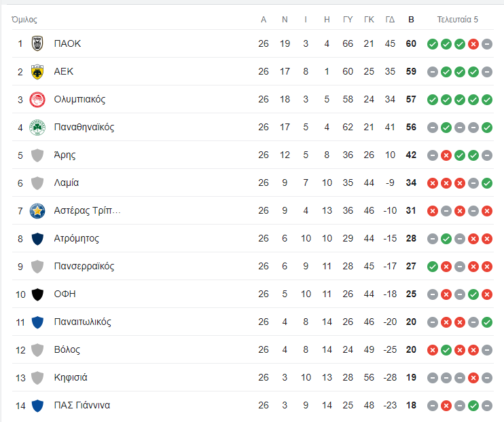Open the Βόλος team link
This screenshot has width=504, height=422.
[67, 350]
